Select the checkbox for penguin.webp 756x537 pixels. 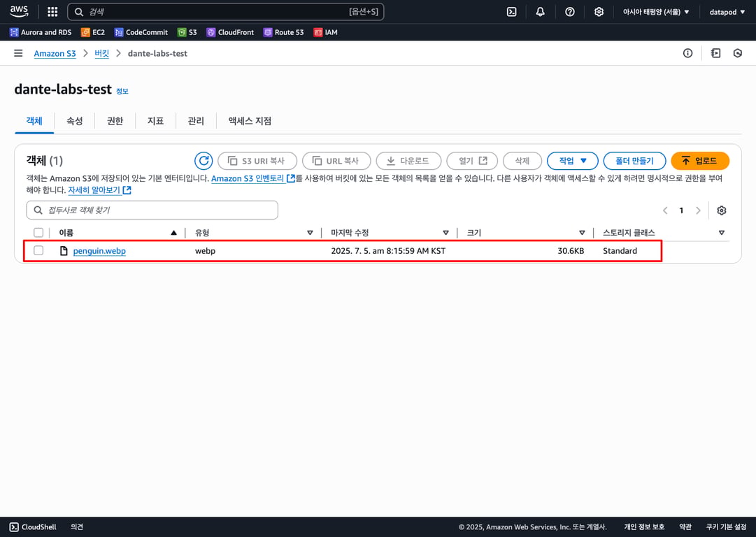[38, 250]
